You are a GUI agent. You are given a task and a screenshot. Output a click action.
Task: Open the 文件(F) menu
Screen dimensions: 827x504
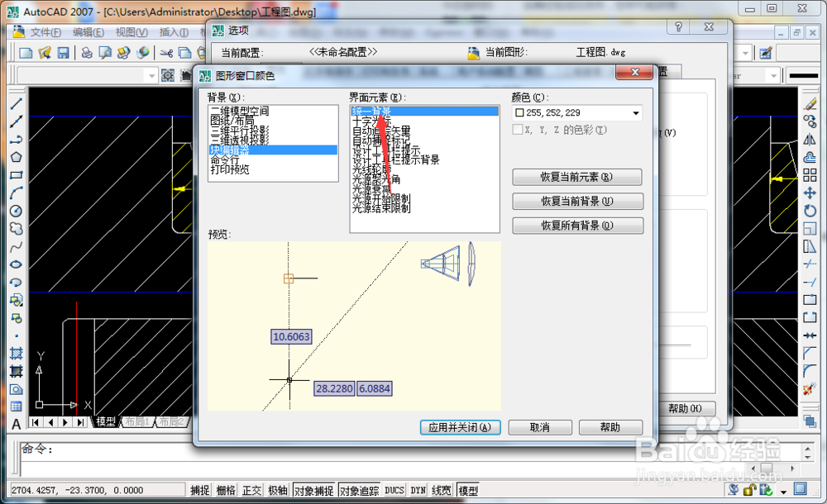click(45, 32)
